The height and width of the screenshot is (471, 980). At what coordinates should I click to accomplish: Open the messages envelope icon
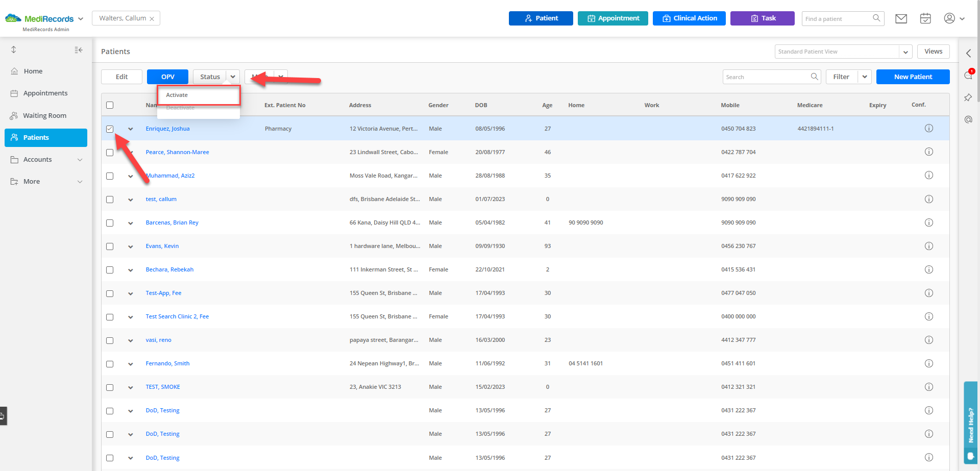[901, 19]
